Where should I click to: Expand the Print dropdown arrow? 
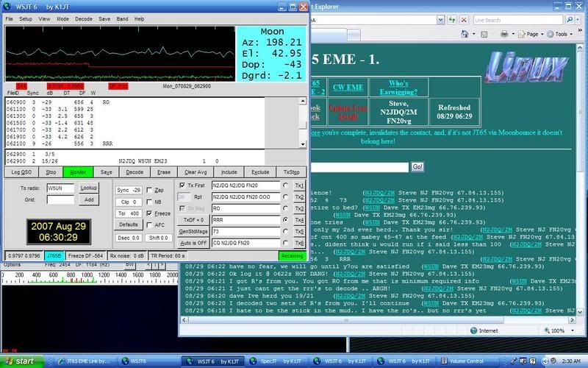pos(513,34)
